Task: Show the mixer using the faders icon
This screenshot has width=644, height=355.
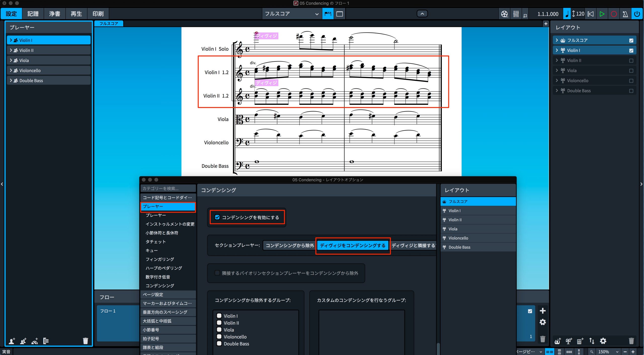Action: pyautogui.click(x=516, y=14)
